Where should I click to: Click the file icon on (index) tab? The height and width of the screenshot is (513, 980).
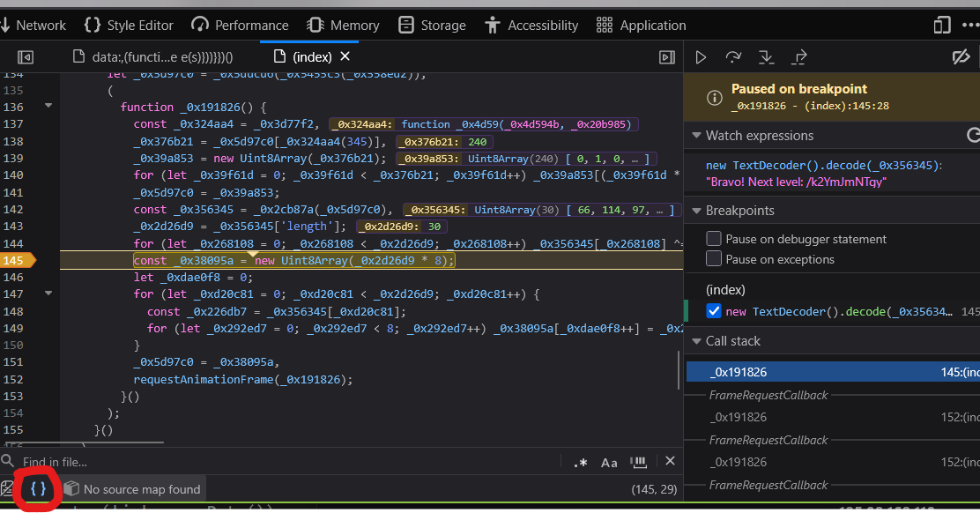(x=280, y=57)
